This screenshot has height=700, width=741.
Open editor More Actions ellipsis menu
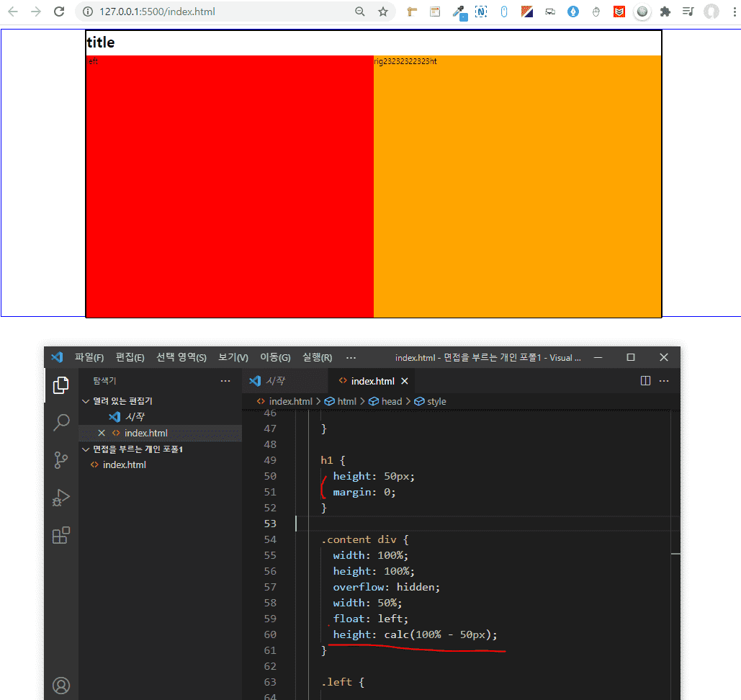(x=663, y=381)
